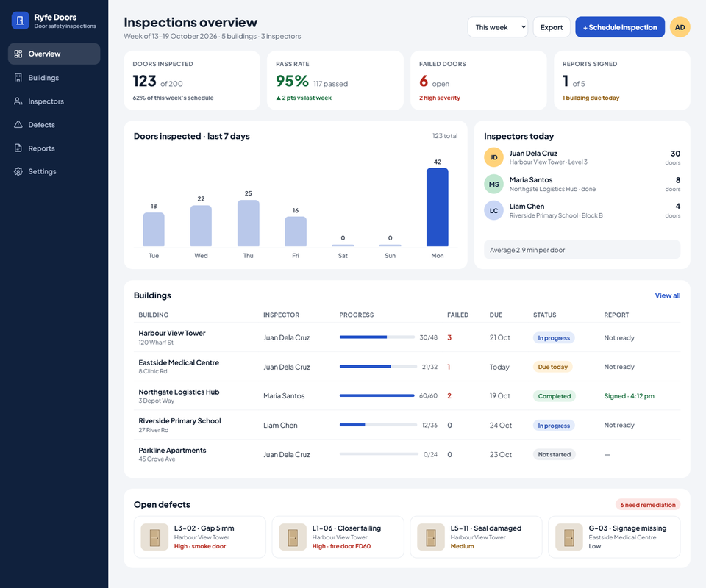The width and height of the screenshot is (706, 588).
Task: Click the Not started status badge
Action: (555, 454)
